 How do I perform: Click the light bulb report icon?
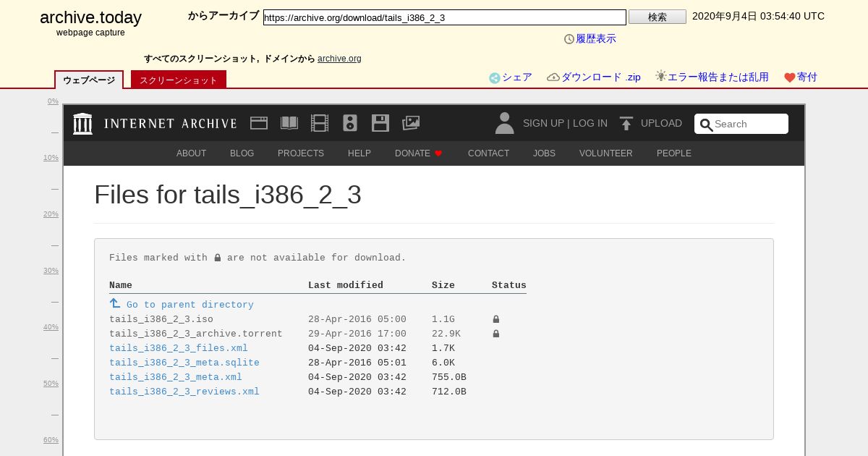coord(661,76)
